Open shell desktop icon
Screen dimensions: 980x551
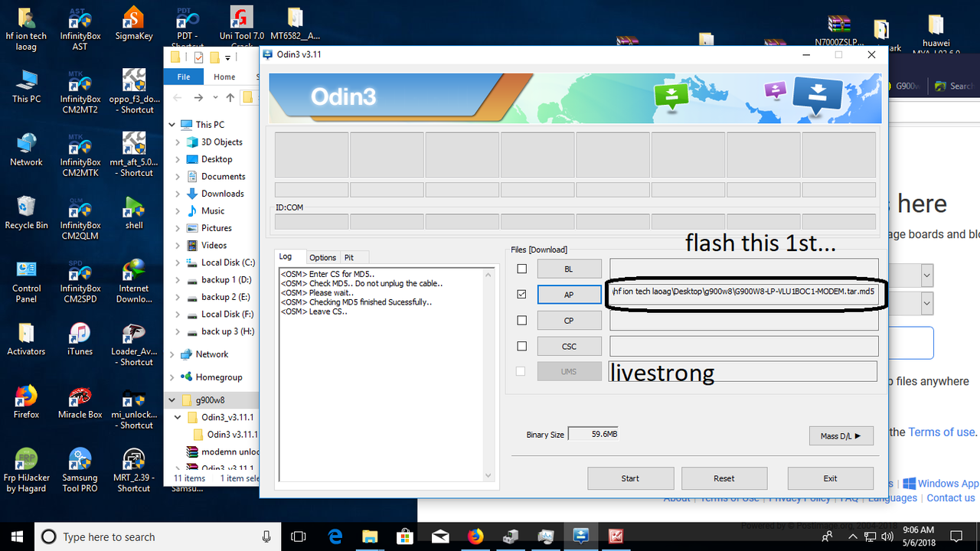134,213
